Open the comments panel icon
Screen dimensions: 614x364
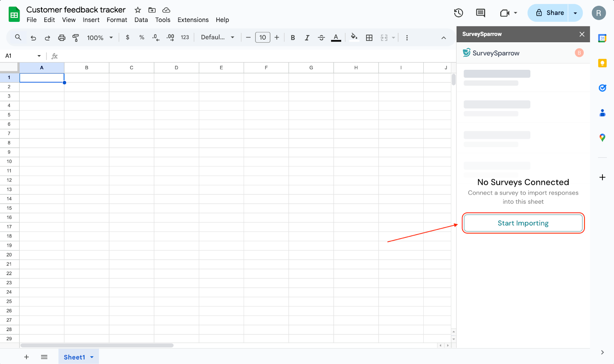point(480,13)
